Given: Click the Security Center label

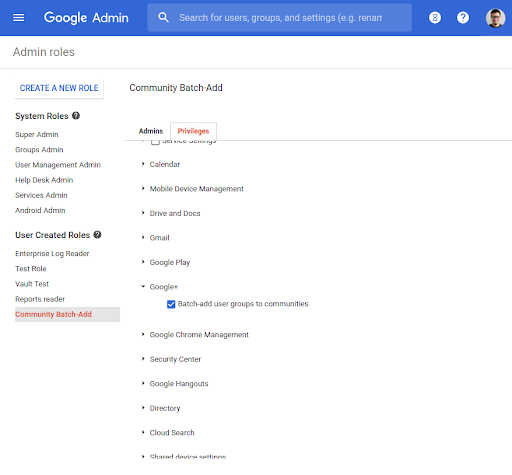Looking at the screenshot, I should click(x=175, y=359).
